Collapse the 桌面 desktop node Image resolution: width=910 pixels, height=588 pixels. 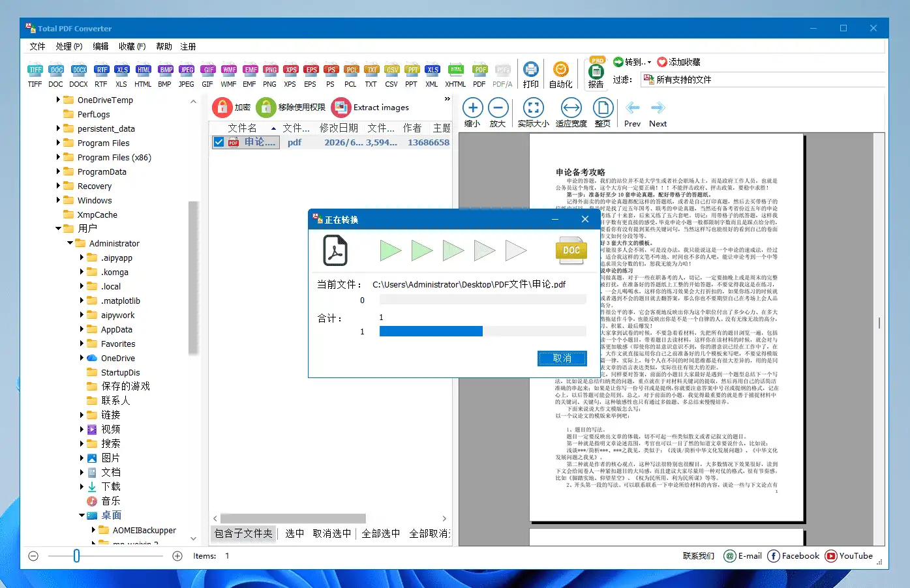82,516
